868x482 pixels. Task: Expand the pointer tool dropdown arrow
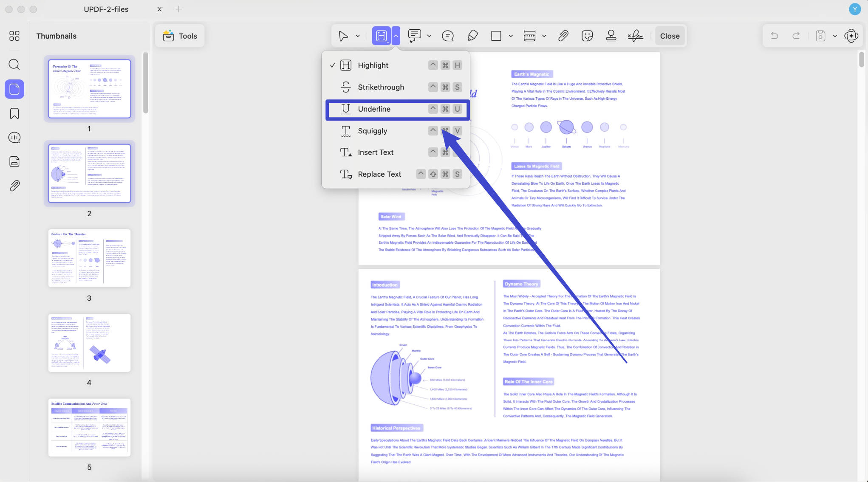(358, 36)
